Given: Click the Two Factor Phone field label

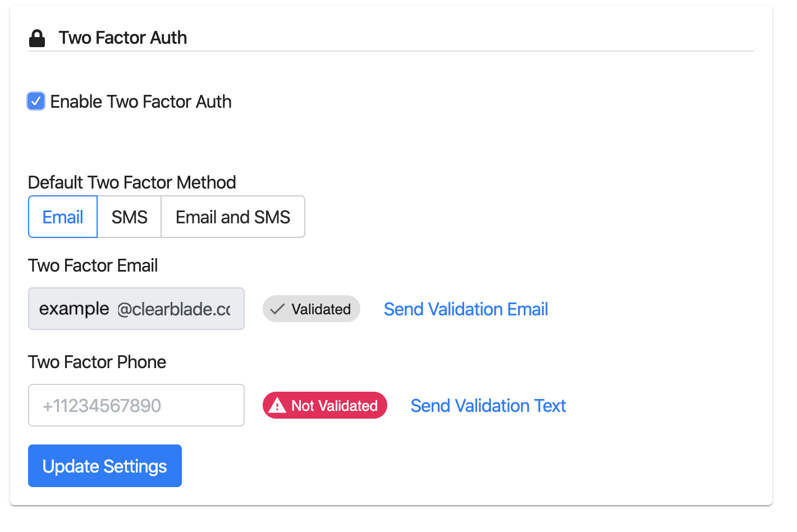Looking at the screenshot, I should [x=97, y=362].
